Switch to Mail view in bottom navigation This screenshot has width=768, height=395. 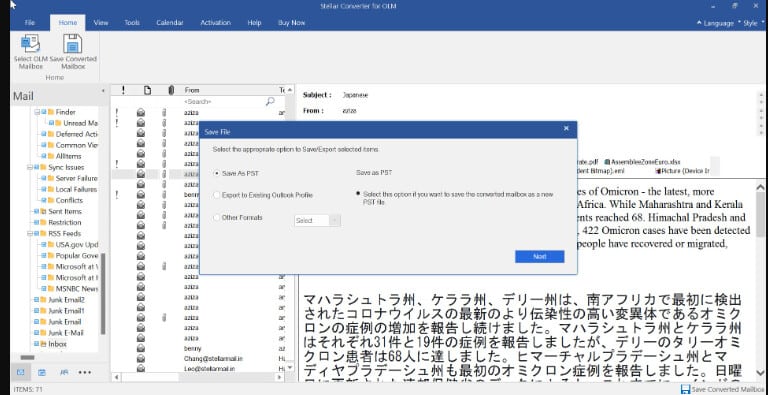pos(21,373)
